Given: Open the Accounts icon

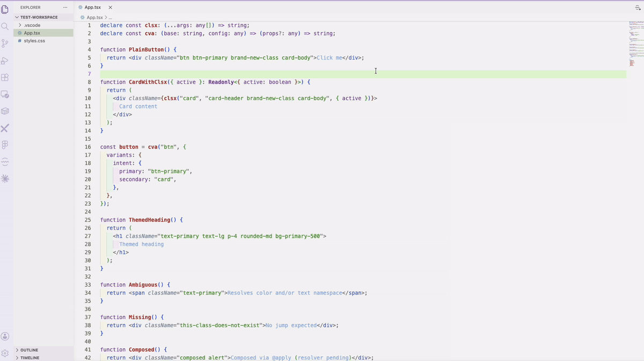Looking at the screenshot, I should point(5,336).
